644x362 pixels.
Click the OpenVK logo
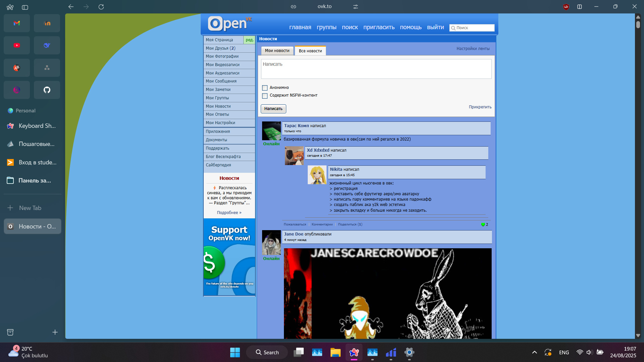coord(229,24)
